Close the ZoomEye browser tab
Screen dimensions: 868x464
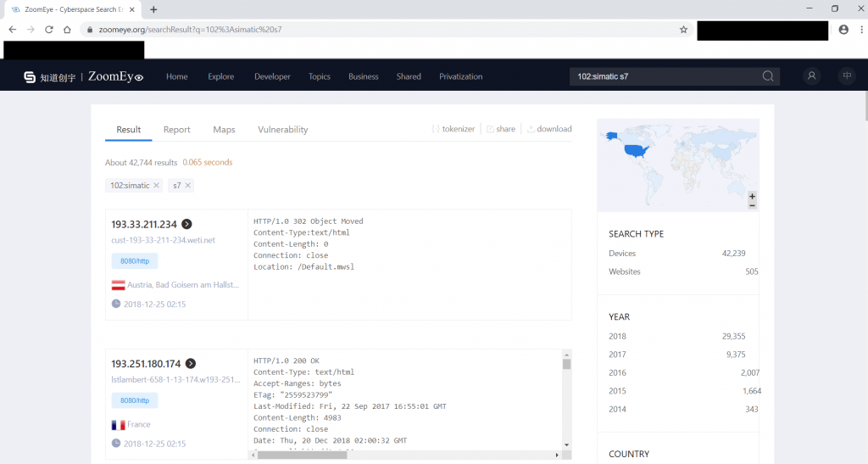(x=131, y=9)
